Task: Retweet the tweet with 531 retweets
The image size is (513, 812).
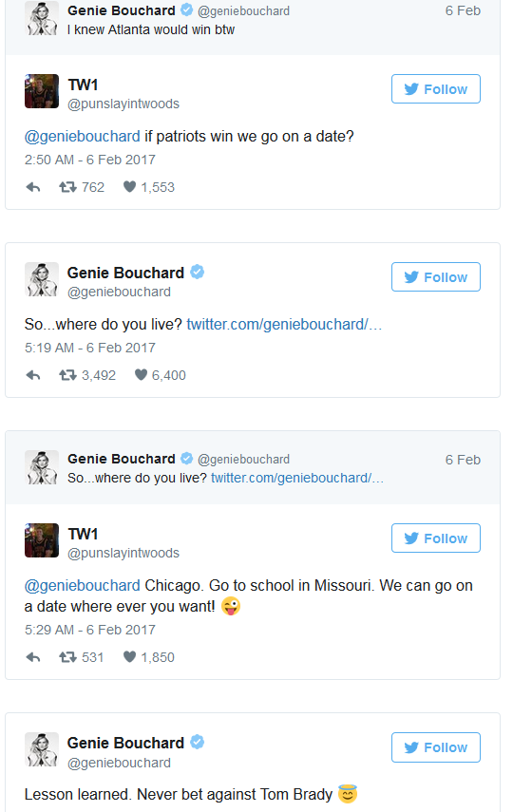Action: [x=67, y=657]
